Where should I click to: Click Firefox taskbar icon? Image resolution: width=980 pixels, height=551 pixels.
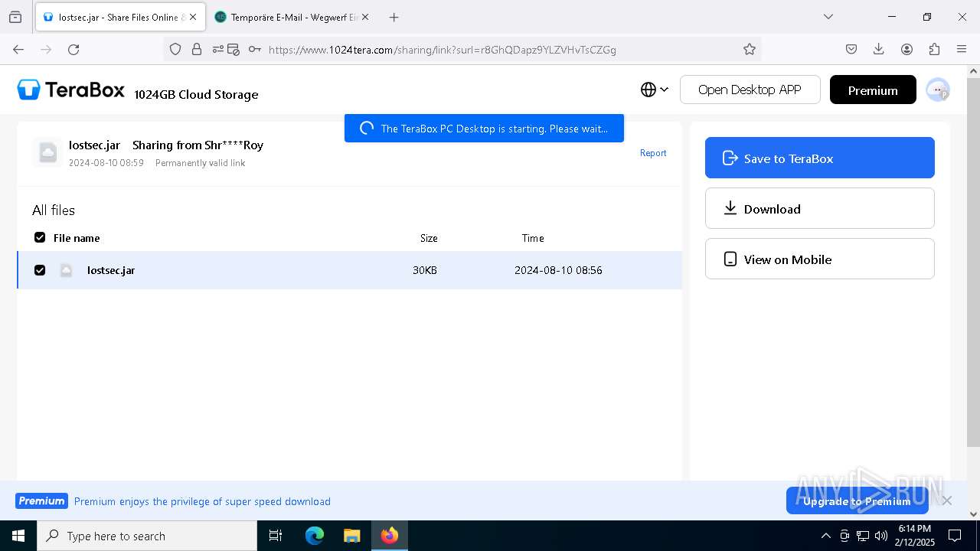pyautogui.click(x=389, y=536)
